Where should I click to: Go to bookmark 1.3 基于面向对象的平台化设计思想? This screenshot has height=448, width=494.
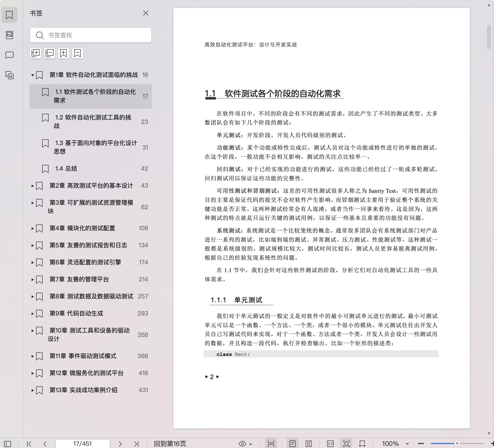pyautogui.click(x=91, y=147)
